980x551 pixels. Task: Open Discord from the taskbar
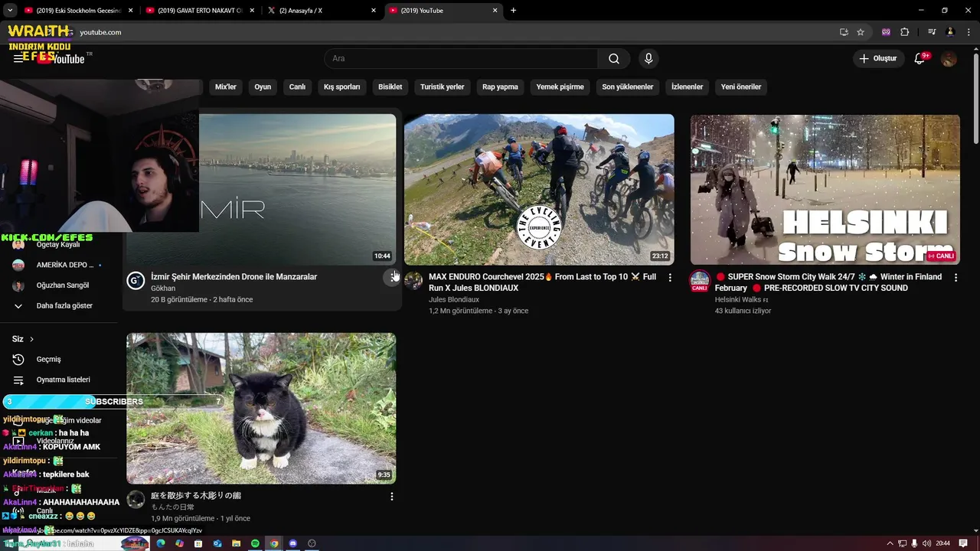point(292,543)
